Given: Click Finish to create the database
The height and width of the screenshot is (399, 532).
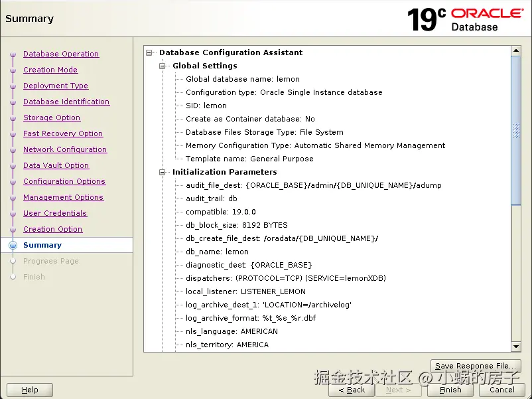Looking at the screenshot, I should click(450, 390).
